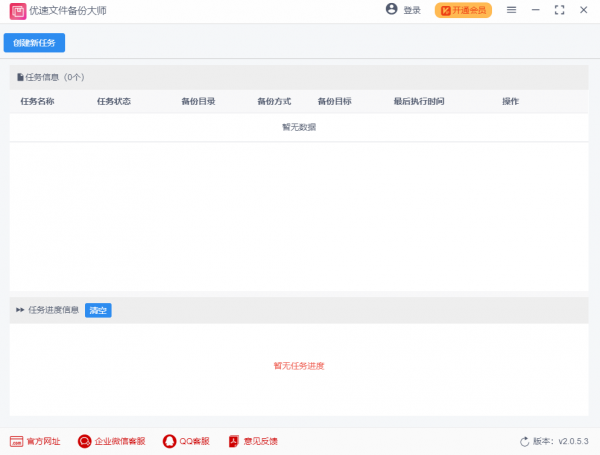Click the 开通会员 membership button
The width and height of the screenshot is (600, 455).
pyautogui.click(x=463, y=10)
